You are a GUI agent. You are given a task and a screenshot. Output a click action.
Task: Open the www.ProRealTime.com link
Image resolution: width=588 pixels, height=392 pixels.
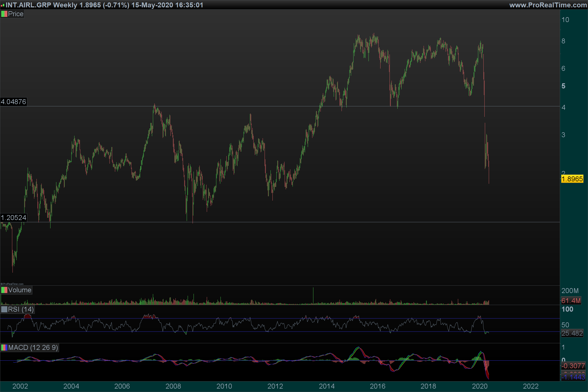click(x=548, y=5)
